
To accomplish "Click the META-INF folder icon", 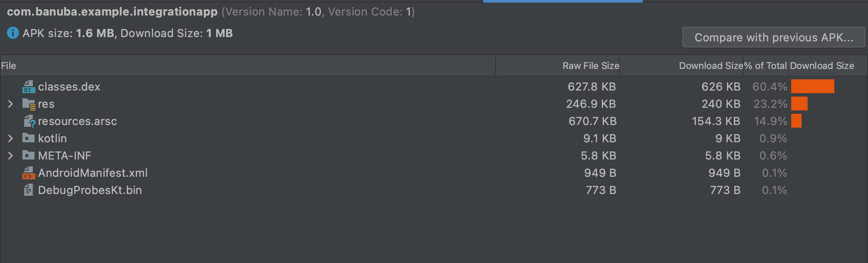I will (x=28, y=155).
